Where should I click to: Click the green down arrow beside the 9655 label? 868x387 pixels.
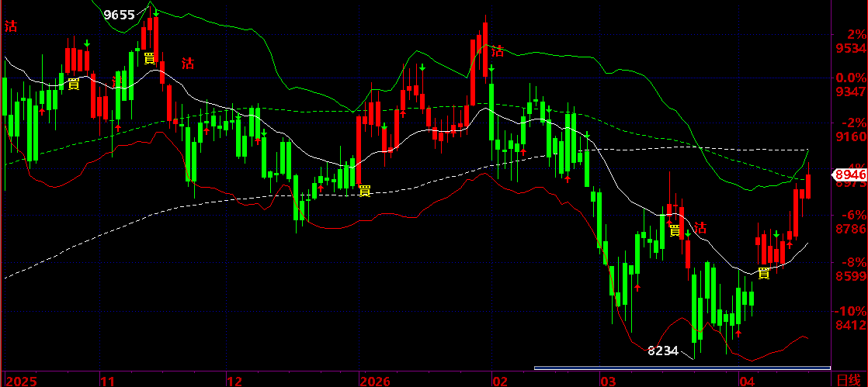pos(156,12)
